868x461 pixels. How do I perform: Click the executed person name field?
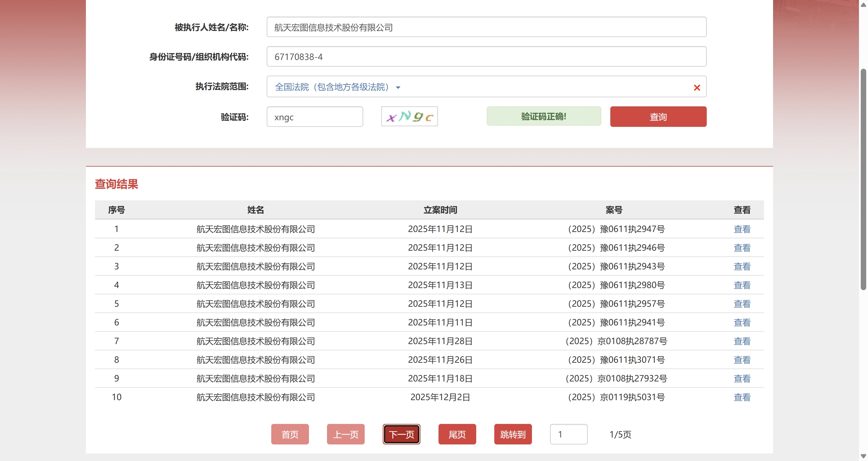pos(486,27)
